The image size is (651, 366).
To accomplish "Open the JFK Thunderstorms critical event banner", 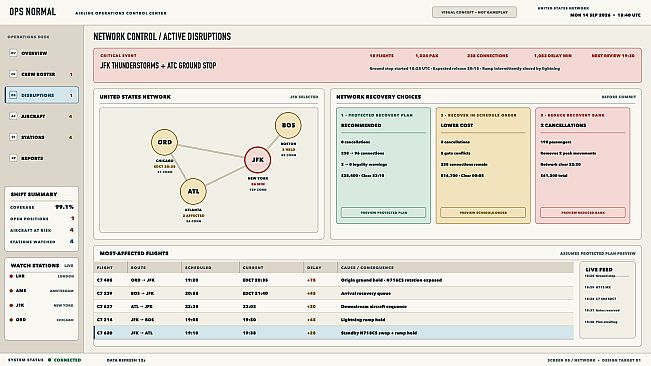I will point(367,65).
